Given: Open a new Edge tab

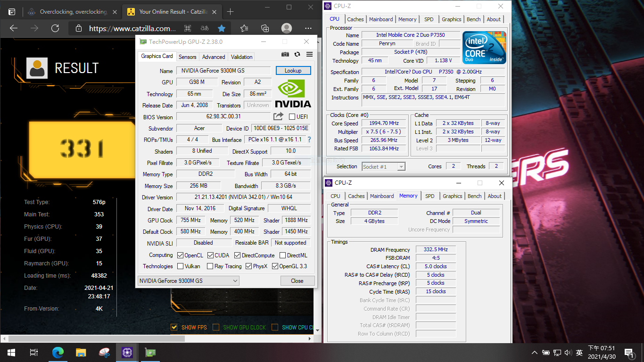Looking at the screenshot, I should 230,12.
